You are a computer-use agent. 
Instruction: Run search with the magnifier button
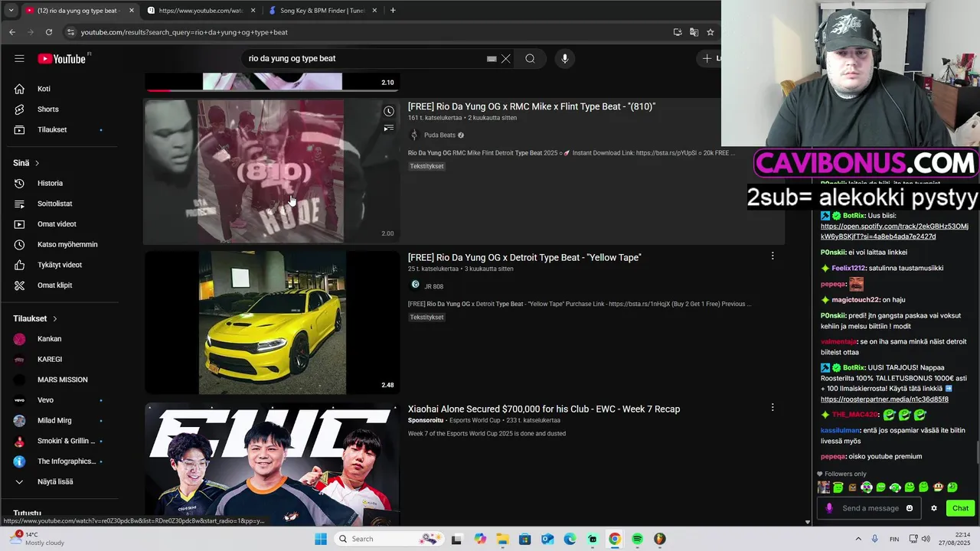(x=530, y=59)
